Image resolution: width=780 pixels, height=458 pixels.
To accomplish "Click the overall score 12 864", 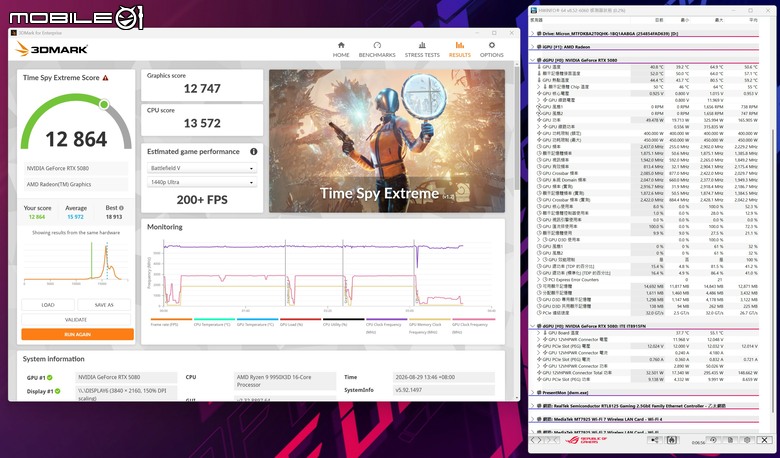I will 76,139.
